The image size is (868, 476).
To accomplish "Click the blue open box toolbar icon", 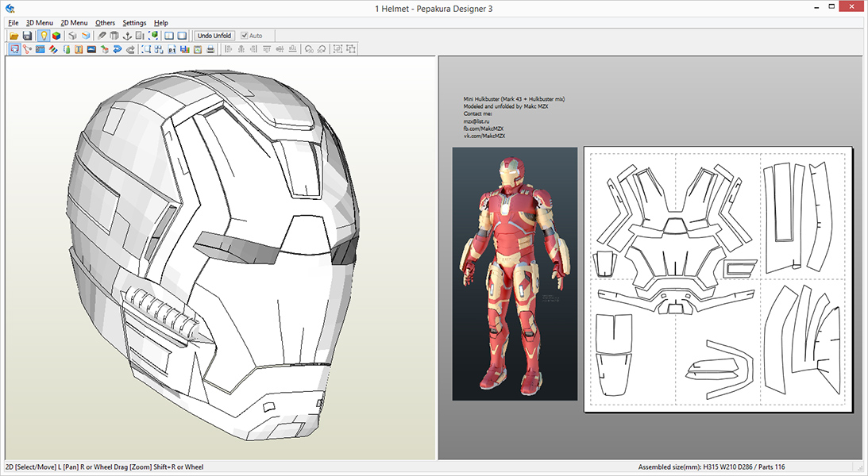I will coord(86,36).
